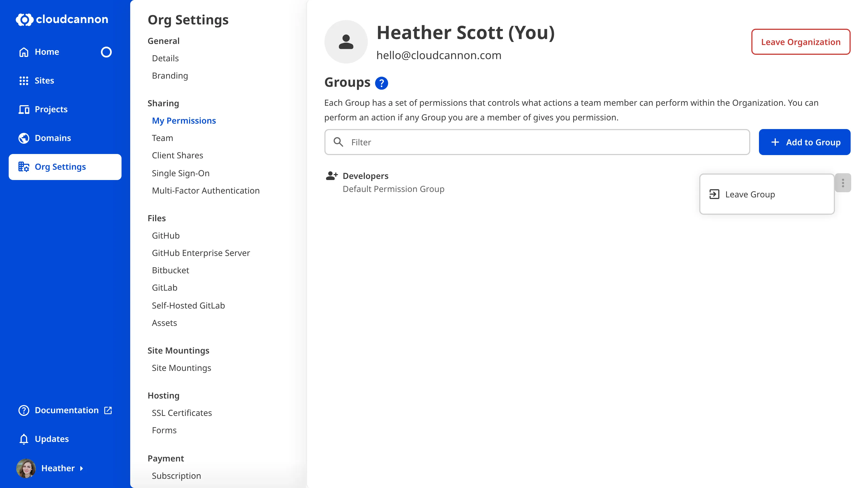Open the Team settings page
The image size is (868, 488).
[162, 138]
